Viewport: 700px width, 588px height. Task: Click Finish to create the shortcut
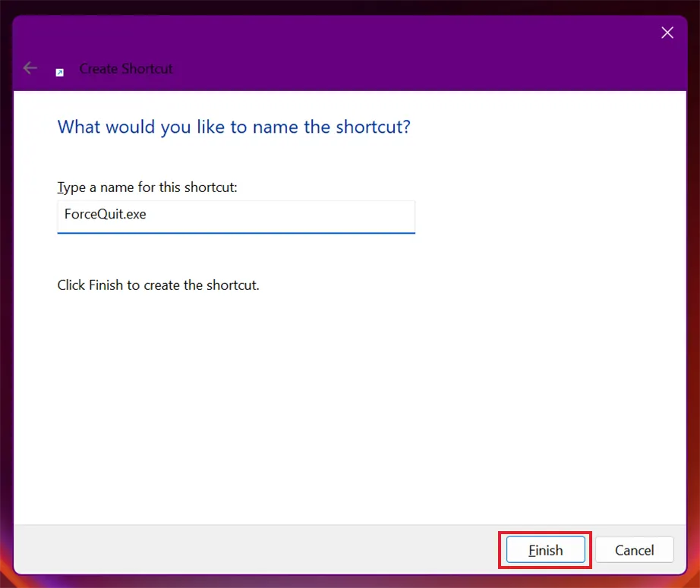546,550
